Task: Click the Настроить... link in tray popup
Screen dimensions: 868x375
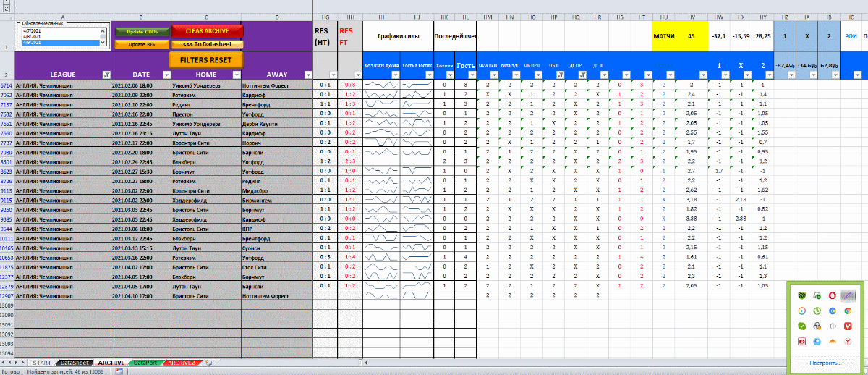Action: pos(825,362)
